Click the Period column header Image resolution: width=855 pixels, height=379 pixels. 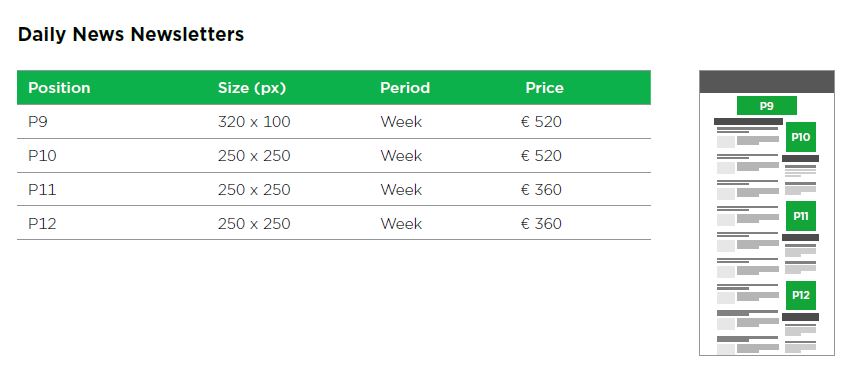[x=405, y=88]
